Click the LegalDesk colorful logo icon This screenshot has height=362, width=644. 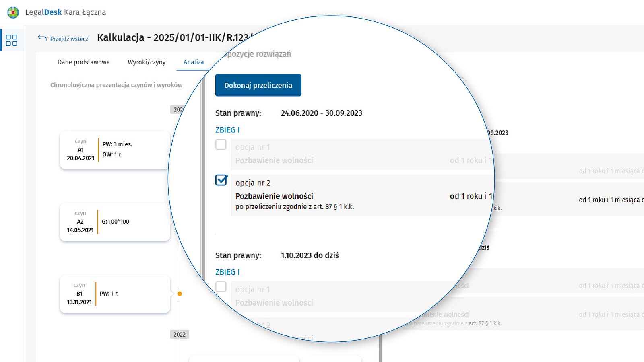(13, 12)
